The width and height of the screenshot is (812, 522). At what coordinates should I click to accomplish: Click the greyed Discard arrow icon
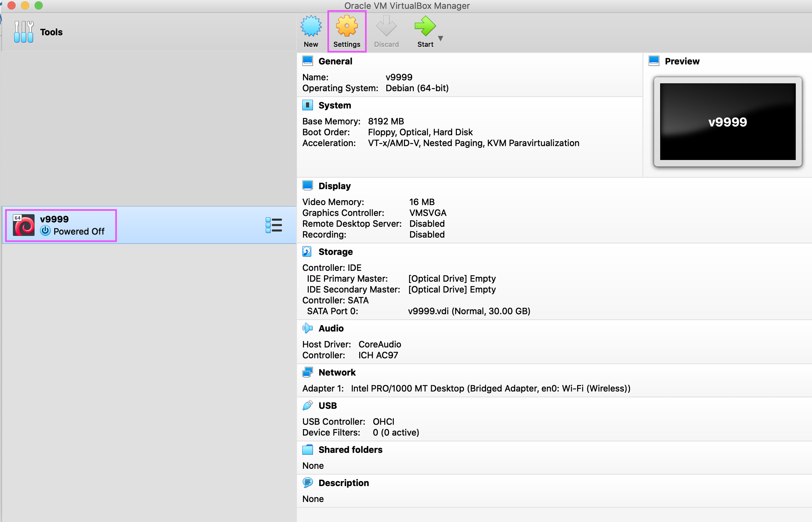coord(386,26)
